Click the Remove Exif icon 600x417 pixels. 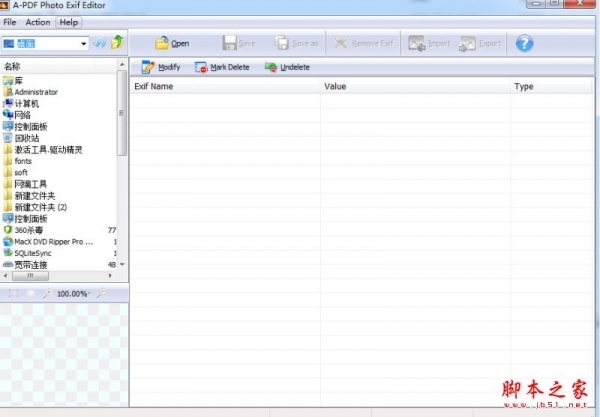341,43
